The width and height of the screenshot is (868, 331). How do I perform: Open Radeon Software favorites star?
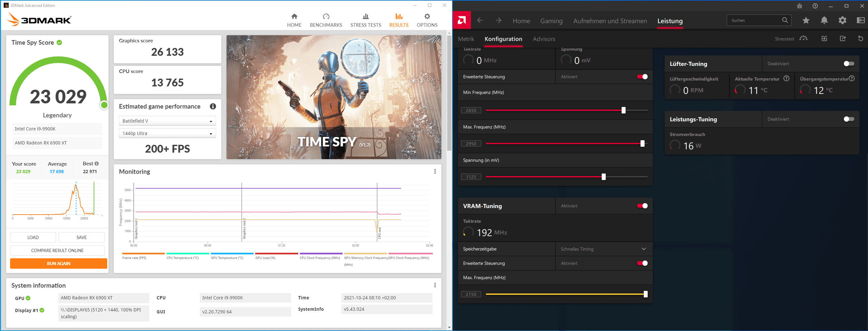[x=806, y=21]
